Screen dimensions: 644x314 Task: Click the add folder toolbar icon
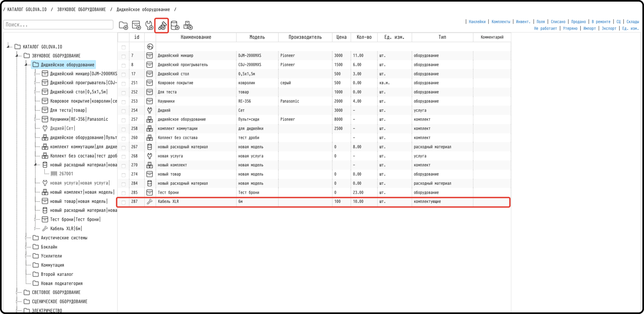click(123, 25)
